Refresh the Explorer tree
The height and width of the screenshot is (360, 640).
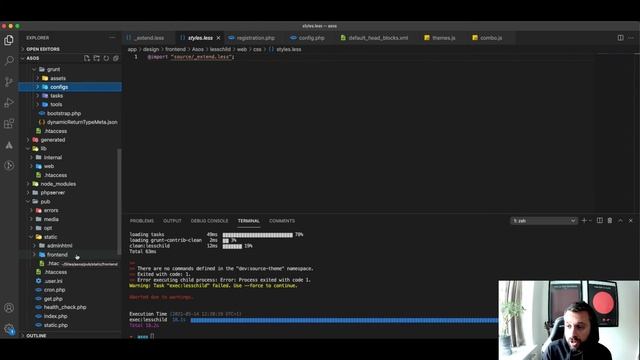click(106, 58)
